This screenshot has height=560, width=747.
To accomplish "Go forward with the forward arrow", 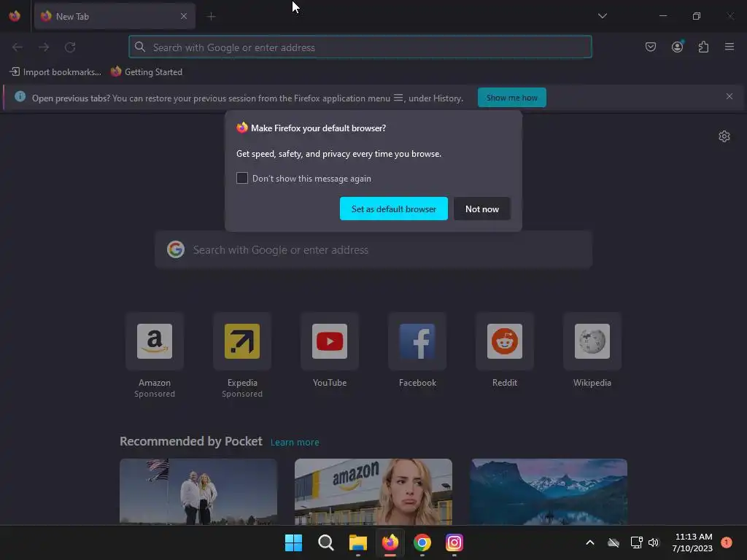I will click(x=44, y=47).
